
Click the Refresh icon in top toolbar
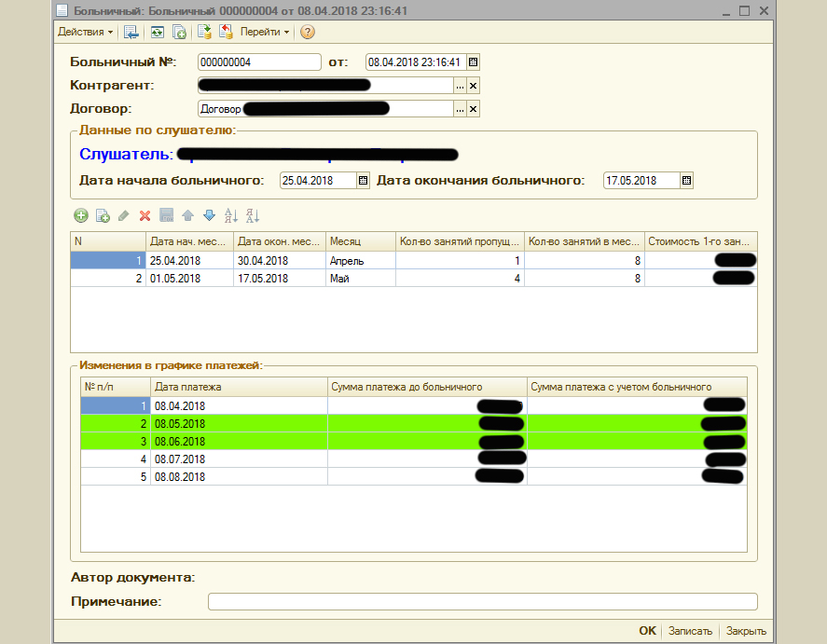157,32
